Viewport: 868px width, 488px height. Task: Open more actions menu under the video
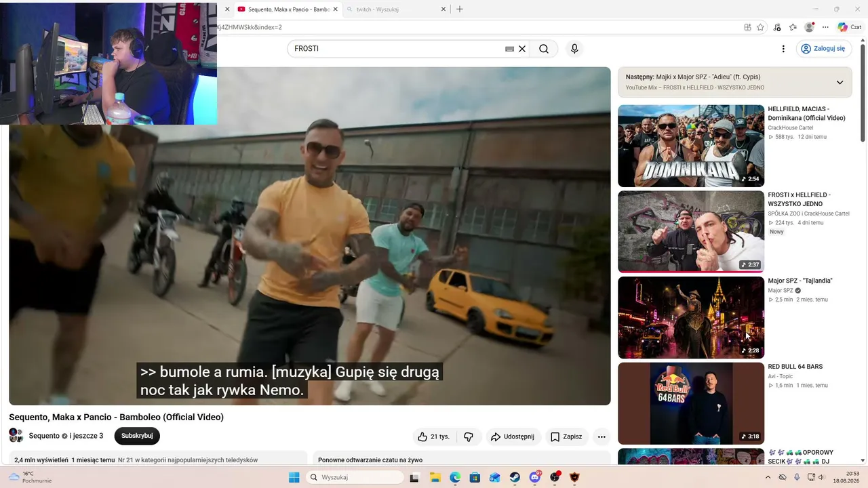pos(601,436)
